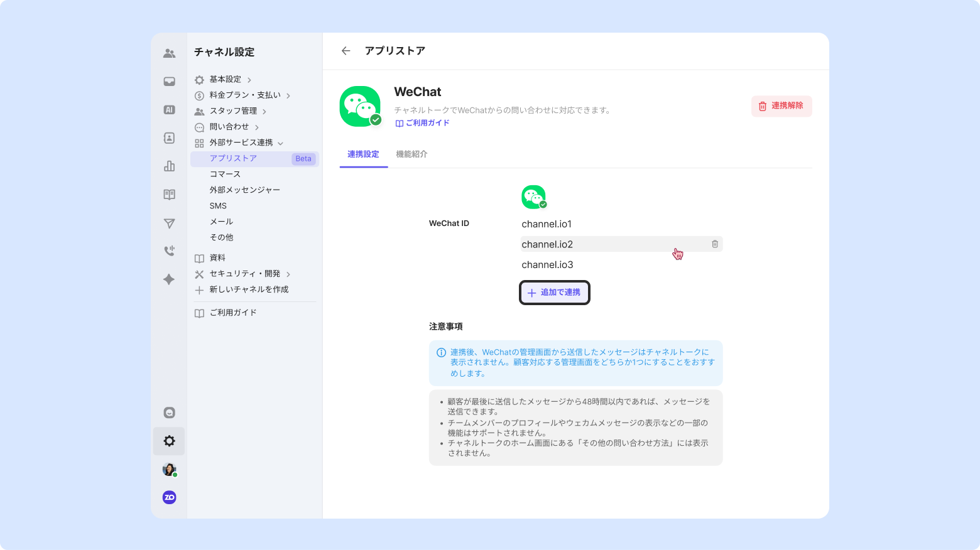Open the inbox icon in left rail

169,82
